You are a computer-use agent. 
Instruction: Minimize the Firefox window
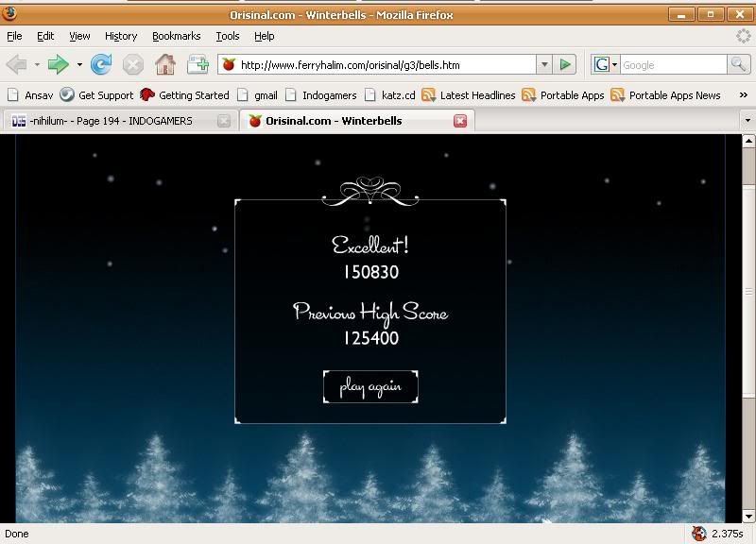681,15
